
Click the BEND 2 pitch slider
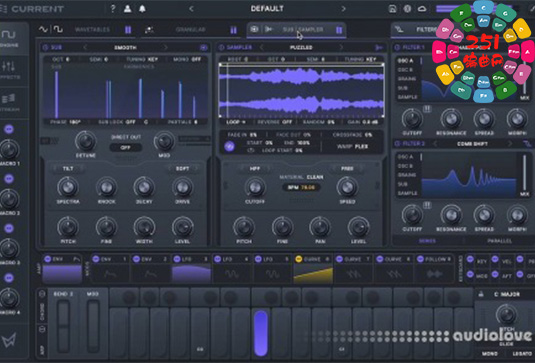coord(63,326)
